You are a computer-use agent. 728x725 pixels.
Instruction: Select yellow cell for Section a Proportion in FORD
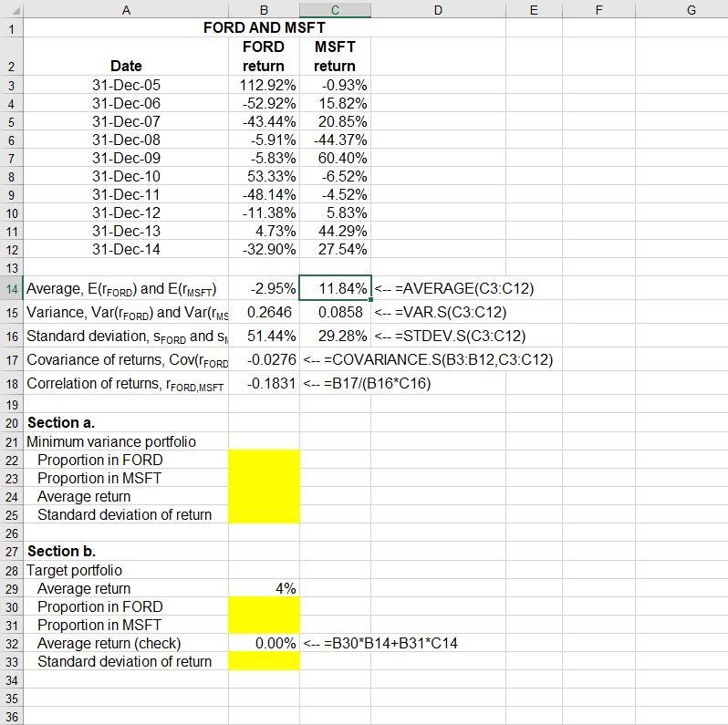tap(264, 460)
